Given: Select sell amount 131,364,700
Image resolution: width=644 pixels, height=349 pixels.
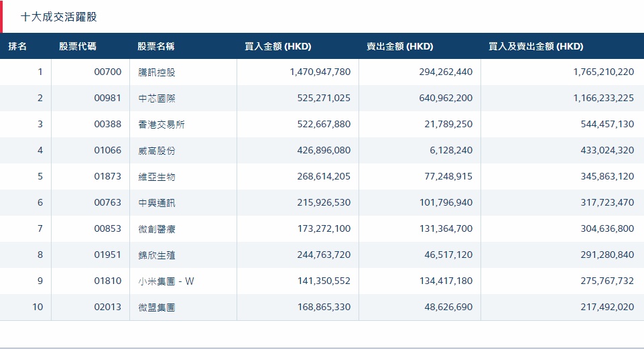Looking at the screenshot, I should pos(446,228).
